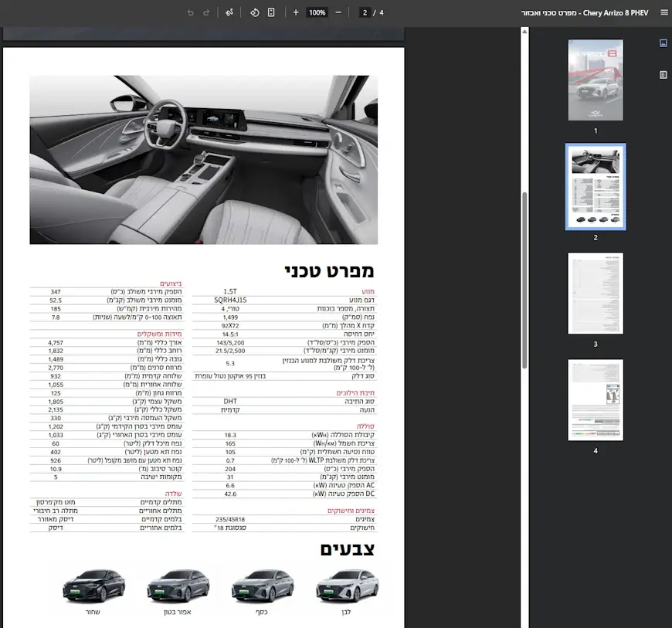Zoom out using the minus icon

tap(337, 12)
